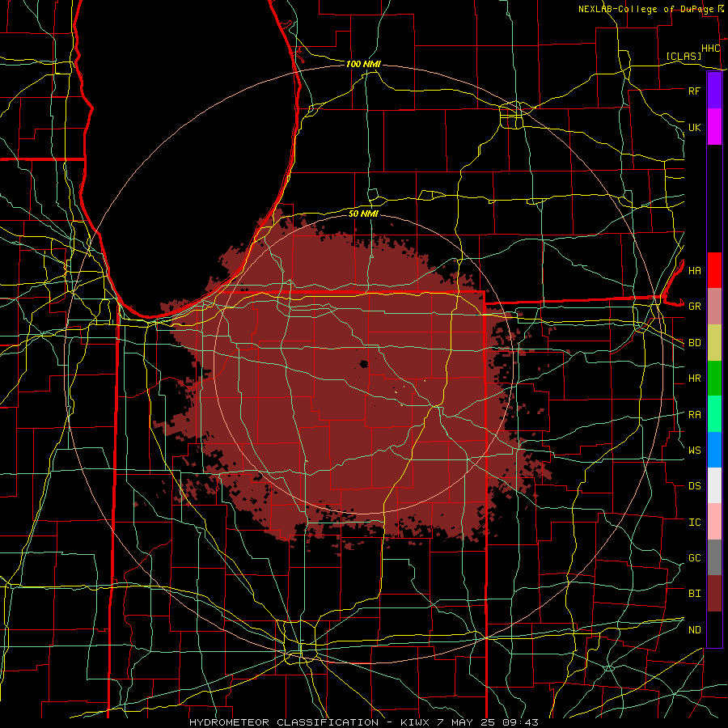Click the "GC" legend label text
728x728 pixels.
[694, 557]
